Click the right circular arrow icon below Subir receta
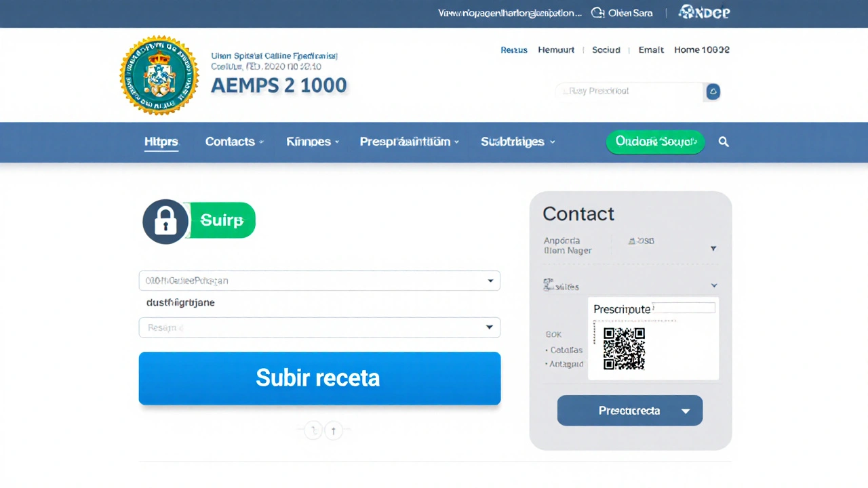Image resolution: width=868 pixels, height=488 pixels. pos(334,430)
